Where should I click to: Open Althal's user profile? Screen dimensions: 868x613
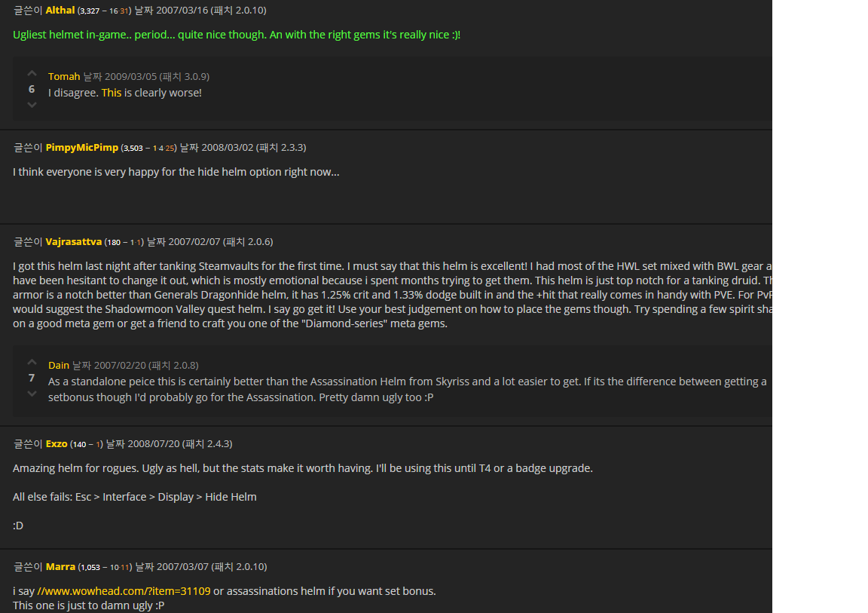pyautogui.click(x=60, y=11)
